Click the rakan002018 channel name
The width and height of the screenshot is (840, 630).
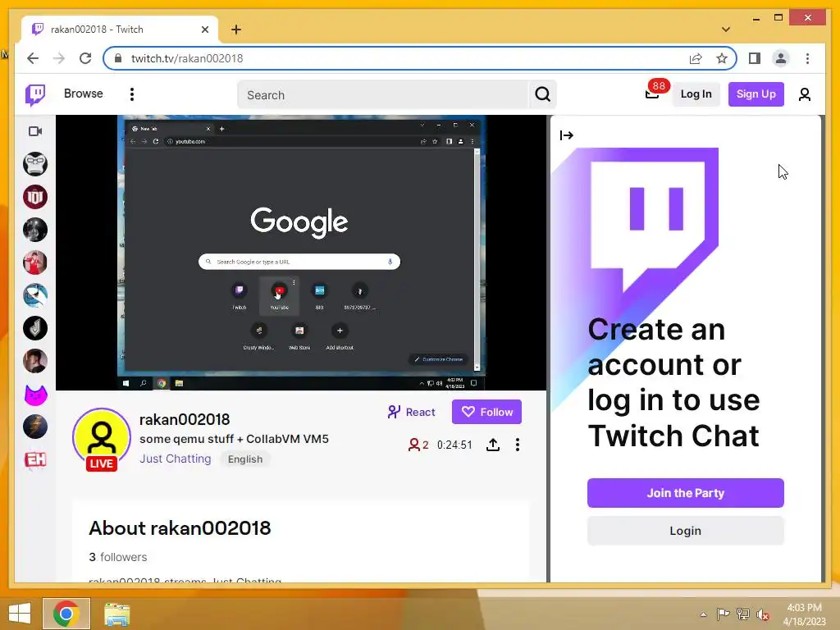point(185,419)
